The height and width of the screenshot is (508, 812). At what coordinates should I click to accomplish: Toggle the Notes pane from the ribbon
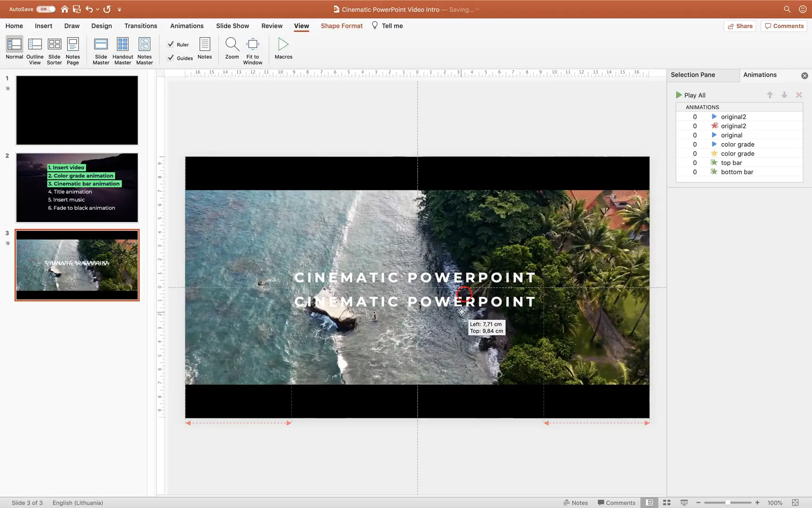coord(204,47)
